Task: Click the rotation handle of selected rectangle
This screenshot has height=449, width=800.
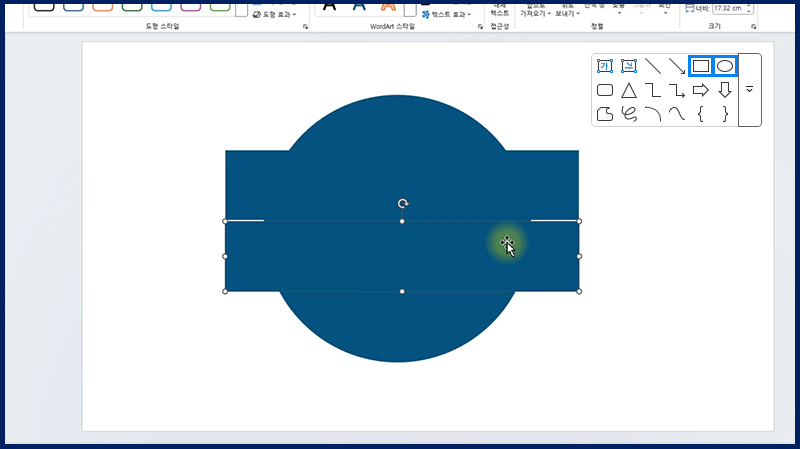Action: (403, 204)
